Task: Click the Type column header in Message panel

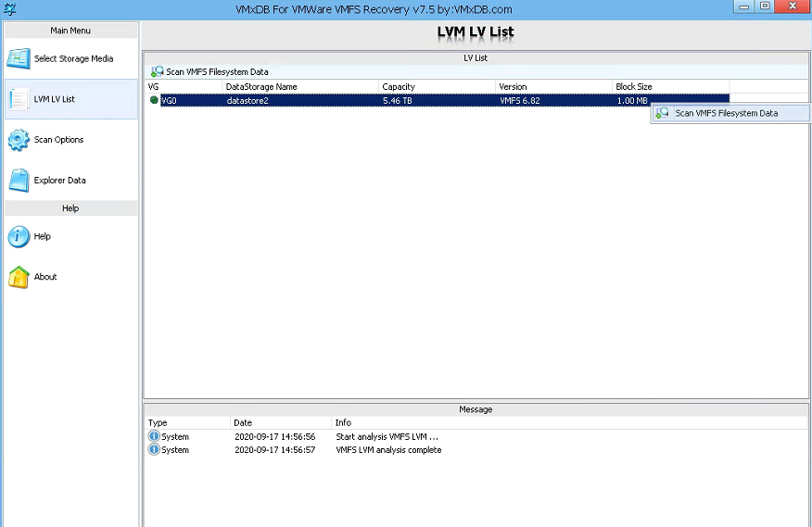Action: pos(187,422)
